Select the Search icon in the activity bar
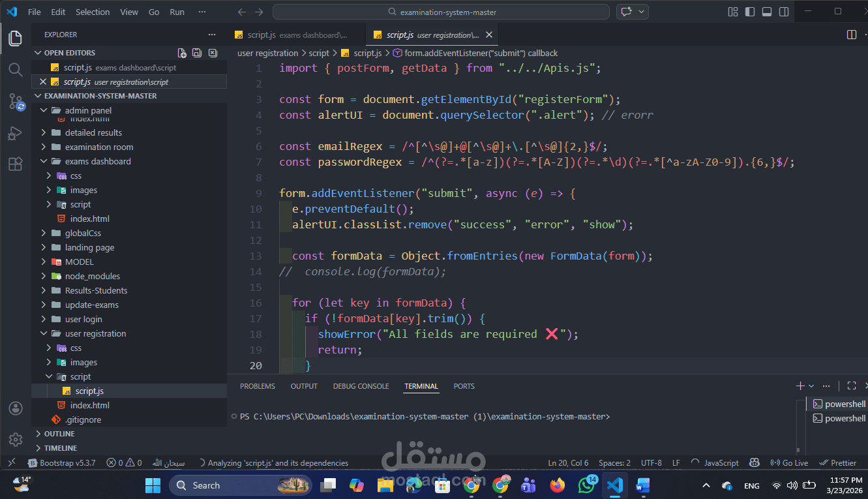 [15, 69]
